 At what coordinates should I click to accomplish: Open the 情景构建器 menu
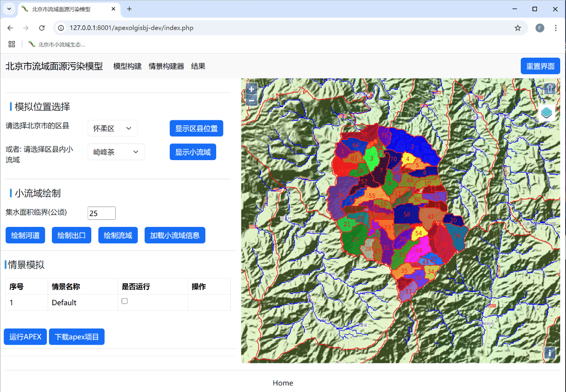[x=166, y=66]
